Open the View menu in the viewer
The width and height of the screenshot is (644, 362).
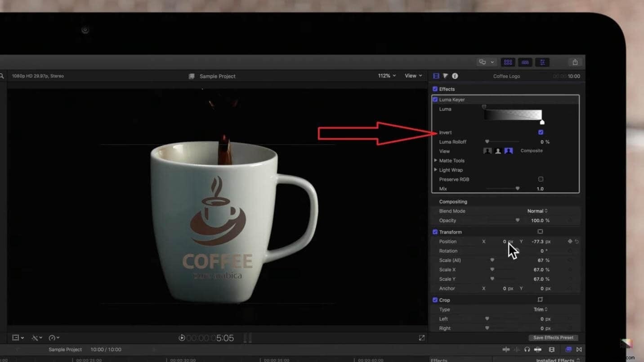click(x=412, y=76)
